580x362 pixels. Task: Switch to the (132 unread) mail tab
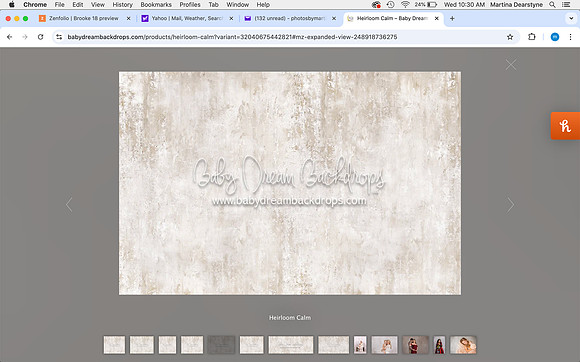pos(289,18)
